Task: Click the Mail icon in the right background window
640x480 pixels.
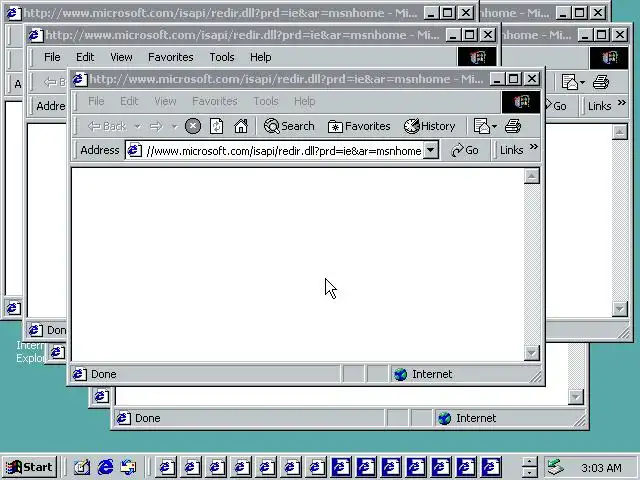Action: [570, 82]
